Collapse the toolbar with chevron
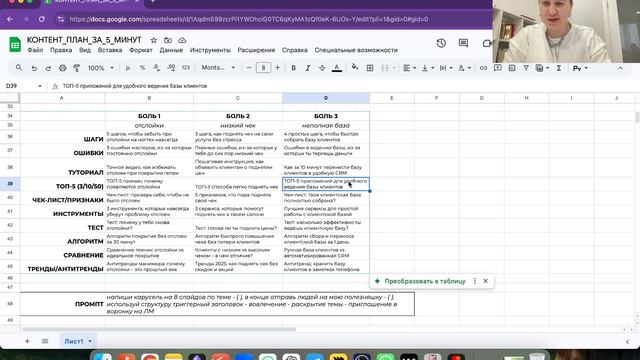 [x=620, y=68]
